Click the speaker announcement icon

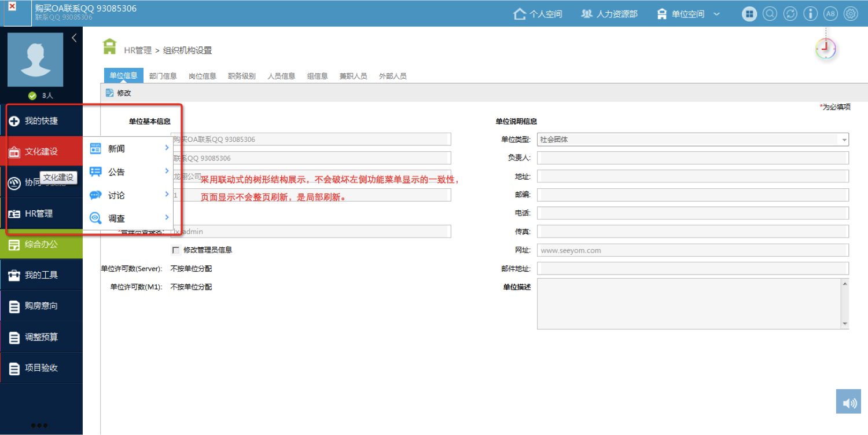(848, 402)
